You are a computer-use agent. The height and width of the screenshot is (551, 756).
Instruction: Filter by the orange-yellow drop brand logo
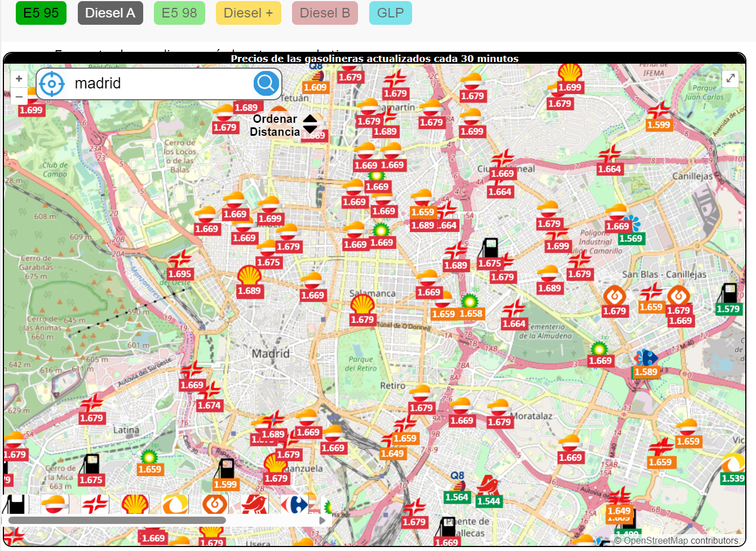[x=175, y=504]
